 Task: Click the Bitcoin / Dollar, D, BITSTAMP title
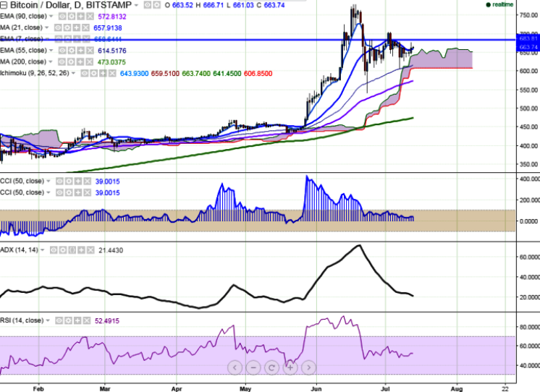point(71,5)
